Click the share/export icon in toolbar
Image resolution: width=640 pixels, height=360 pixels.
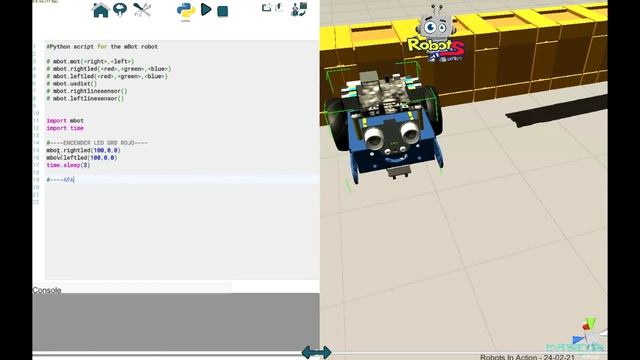point(267,7)
